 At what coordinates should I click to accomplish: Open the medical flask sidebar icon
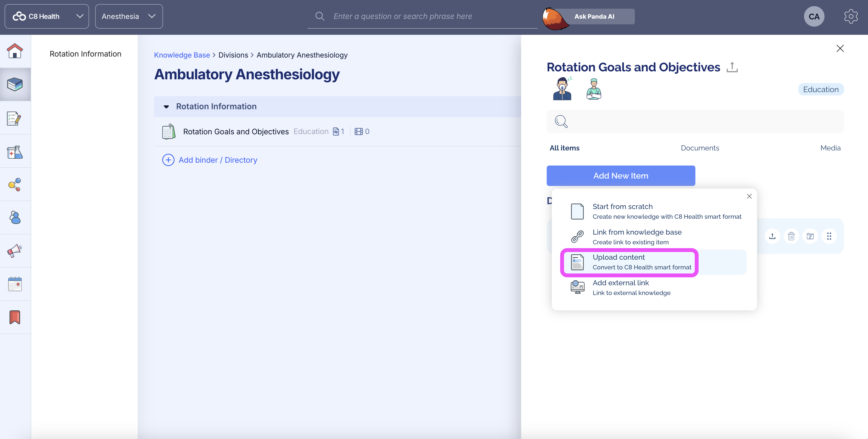click(x=15, y=152)
